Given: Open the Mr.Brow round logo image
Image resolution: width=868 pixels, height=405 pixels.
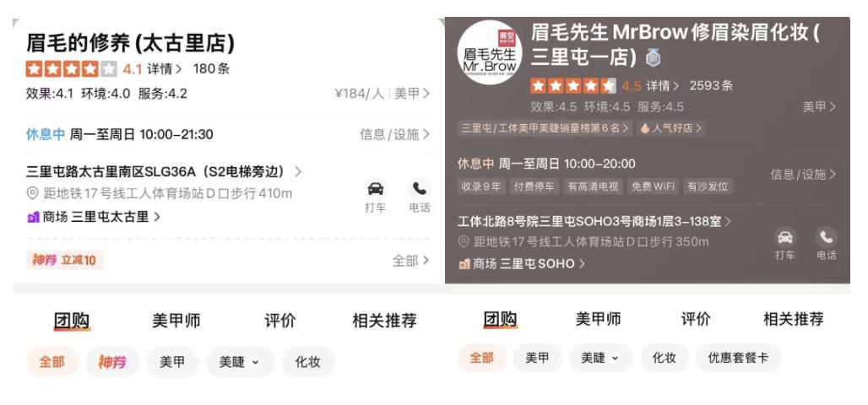Looking at the screenshot, I should click(x=490, y=52).
